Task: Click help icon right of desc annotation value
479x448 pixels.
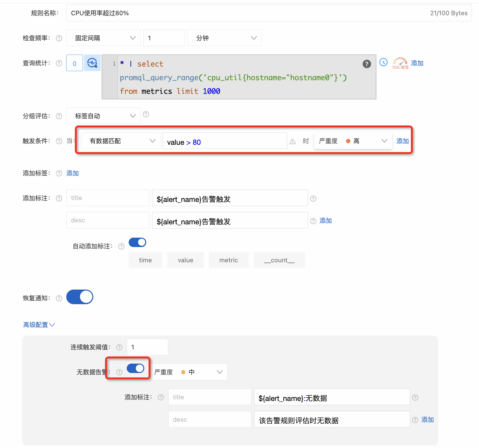Action: point(313,221)
